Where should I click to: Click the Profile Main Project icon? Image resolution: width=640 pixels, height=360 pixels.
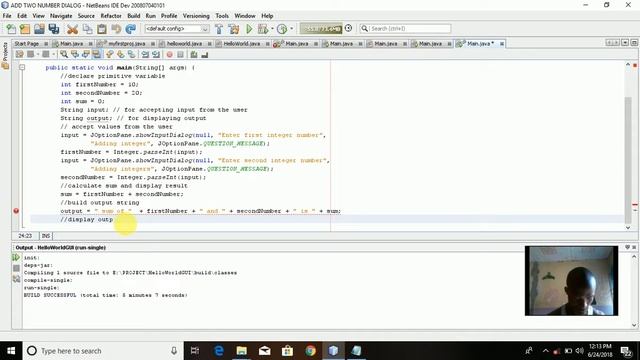coord(282,29)
